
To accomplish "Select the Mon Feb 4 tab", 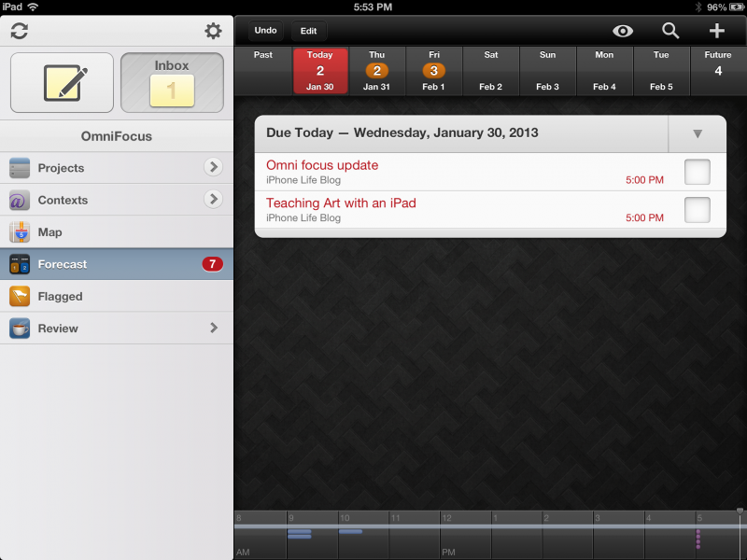I will coord(604,71).
